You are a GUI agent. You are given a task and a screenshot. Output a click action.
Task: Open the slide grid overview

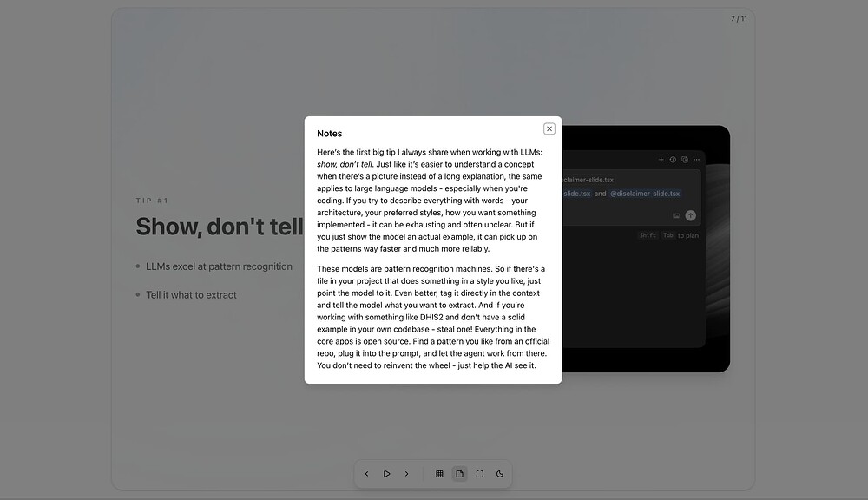[439, 474]
